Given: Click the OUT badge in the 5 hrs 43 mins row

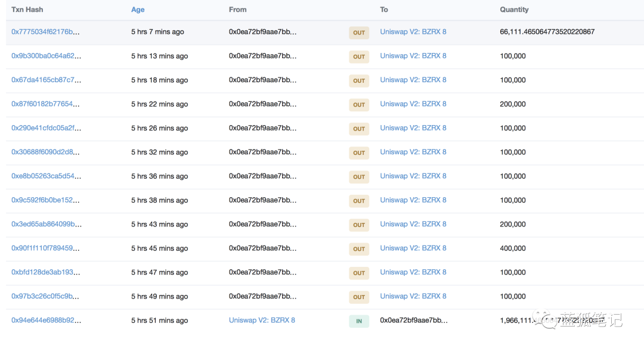Looking at the screenshot, I should (359, 225).
